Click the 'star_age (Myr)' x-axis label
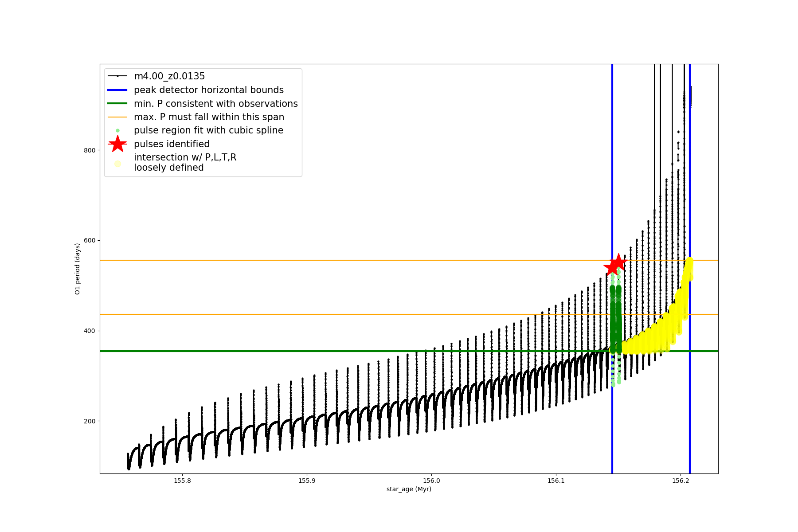Viewport: 798px width, 532px height. pyautogui.click(x=409, y=489)
